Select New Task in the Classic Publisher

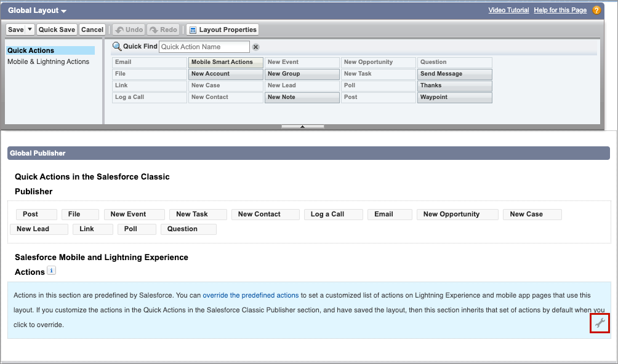(x=198, y=215)
